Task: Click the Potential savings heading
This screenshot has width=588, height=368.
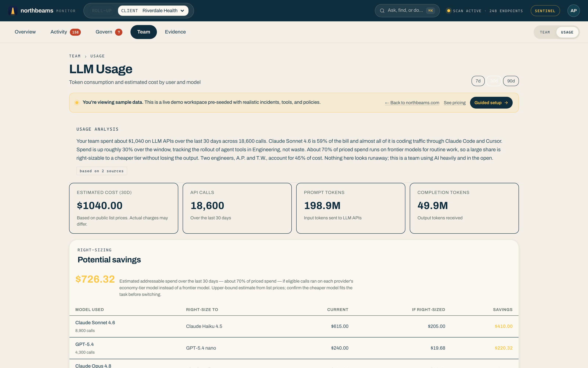Action: (109, 260)
